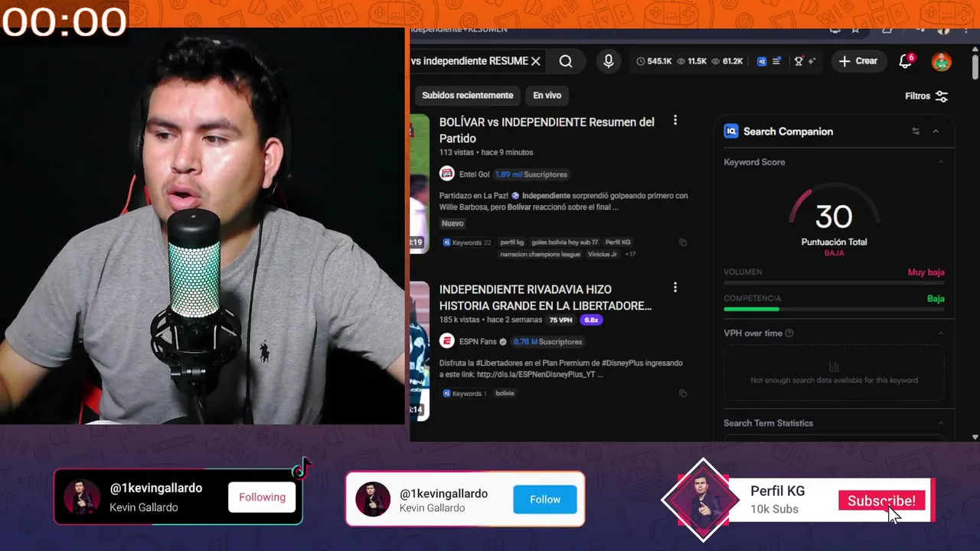Click the 61.2K views stat in toolbar
Screen dimensions: 980x551
(x=727, y=61)
